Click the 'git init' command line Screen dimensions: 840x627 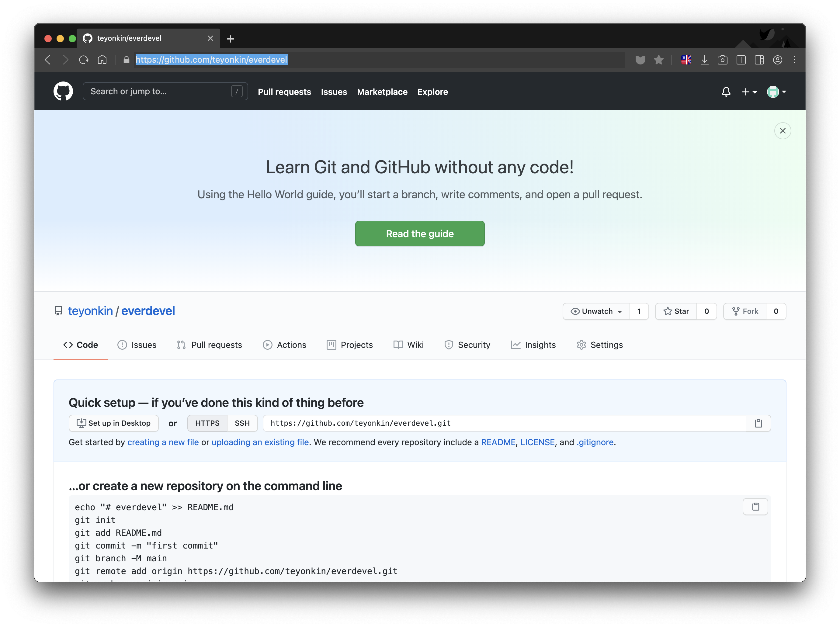(x=95, y=520)
